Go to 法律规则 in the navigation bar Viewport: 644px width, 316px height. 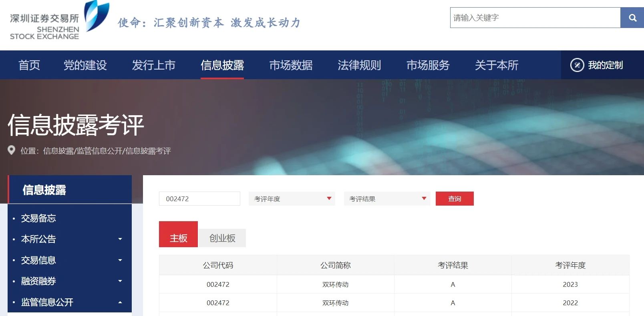coord(359,65)
